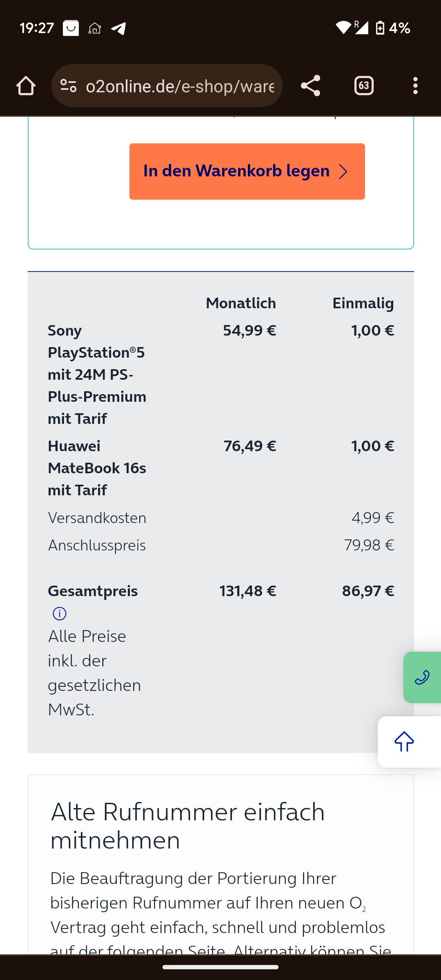Tap the o2online.de URL address field
Viewport: 441px width, 980px height.
[180, 86]
